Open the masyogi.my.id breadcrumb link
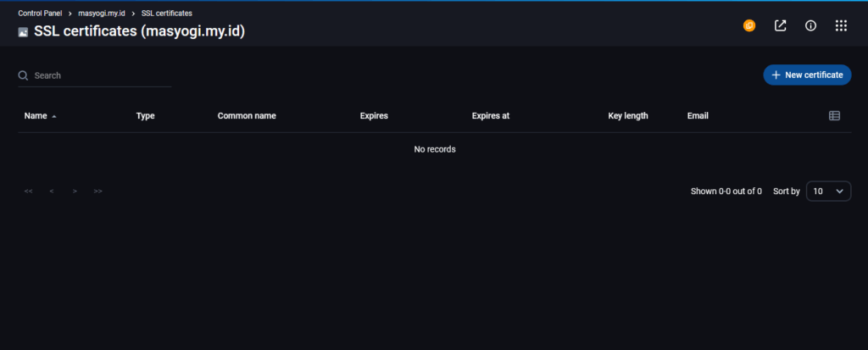868x350 pixels. [101, 13]
